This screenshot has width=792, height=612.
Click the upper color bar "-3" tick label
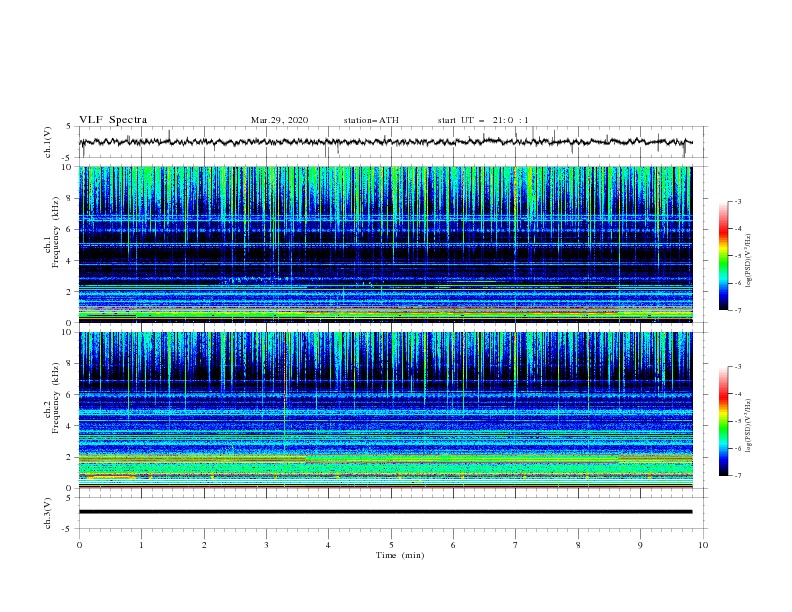(x=737, y=201)
